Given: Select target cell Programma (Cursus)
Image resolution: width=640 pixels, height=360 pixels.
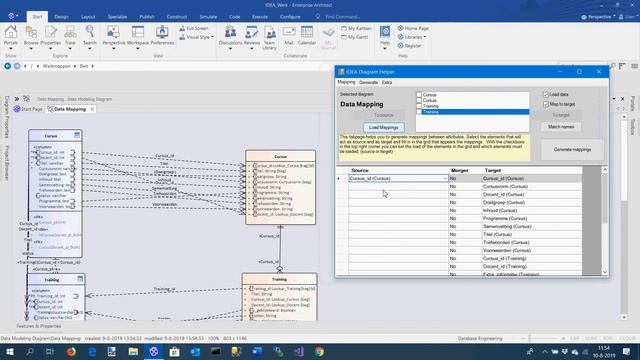Looking at the screenshot, I should click(531, 218).
